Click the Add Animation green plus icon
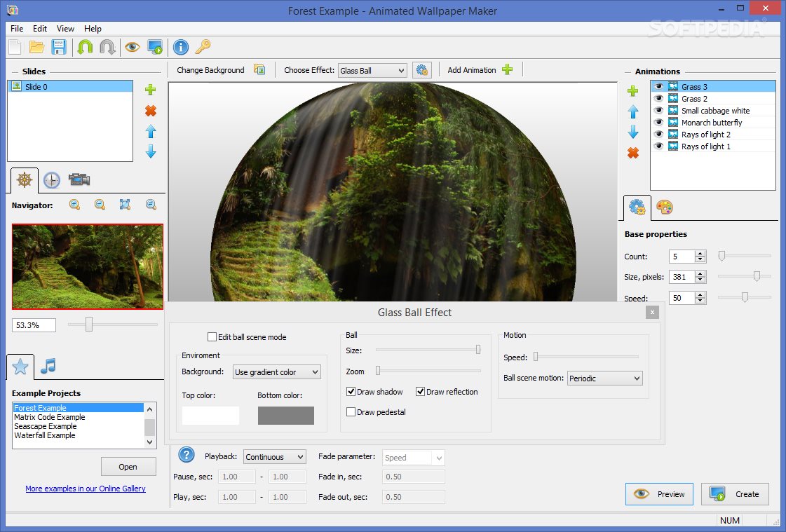 [508, 70]
